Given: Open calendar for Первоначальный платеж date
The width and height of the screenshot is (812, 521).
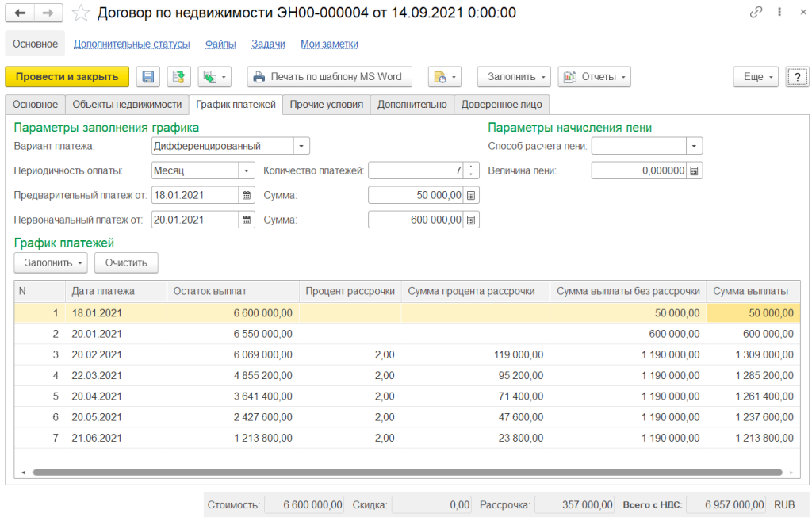Looking at the screenshot, I should [x=246, y=220].
